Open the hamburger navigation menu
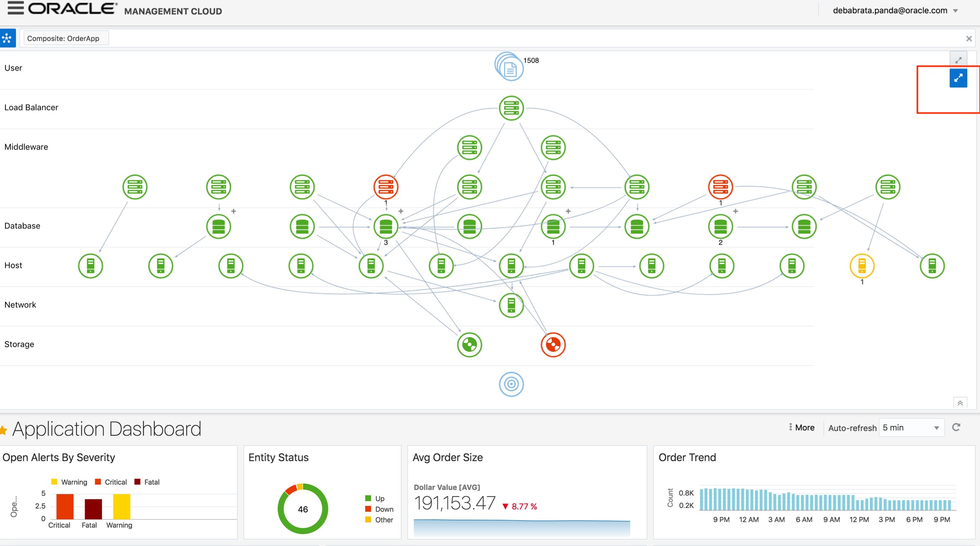 pos(15,8)
